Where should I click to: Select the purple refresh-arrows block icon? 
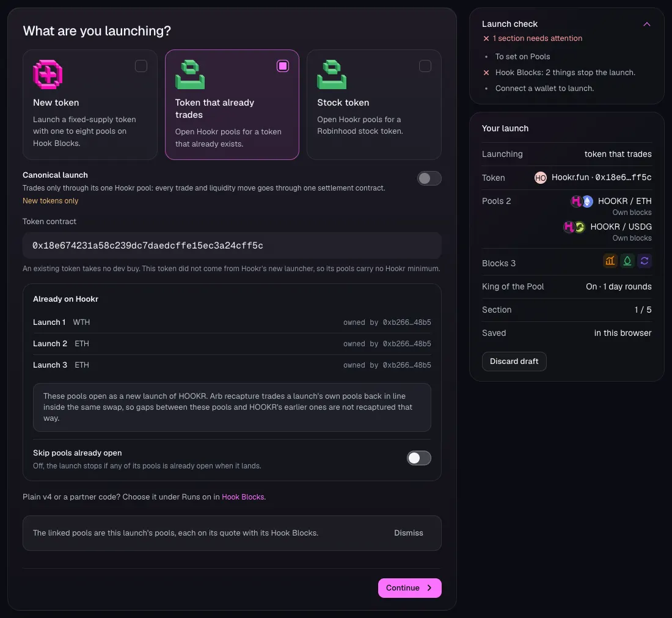coord(644,260)
